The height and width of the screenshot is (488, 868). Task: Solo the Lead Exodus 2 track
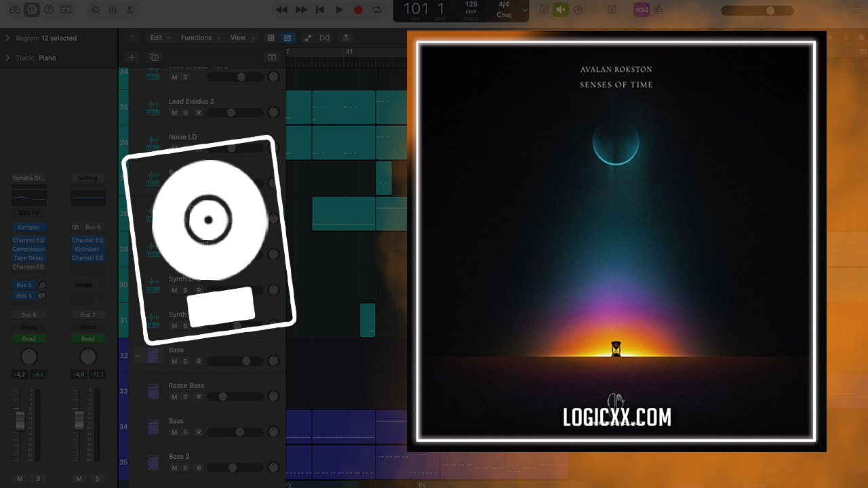[x=185, y=113]
